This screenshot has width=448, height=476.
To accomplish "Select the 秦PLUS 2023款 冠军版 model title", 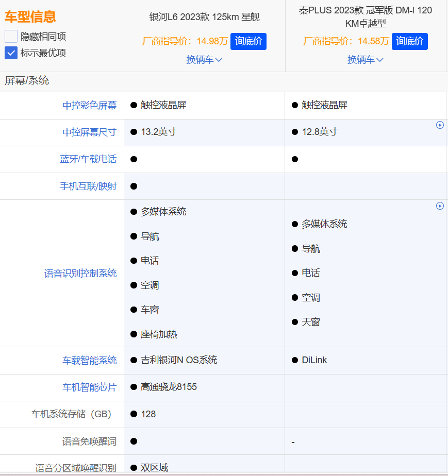I will (366, 16).
